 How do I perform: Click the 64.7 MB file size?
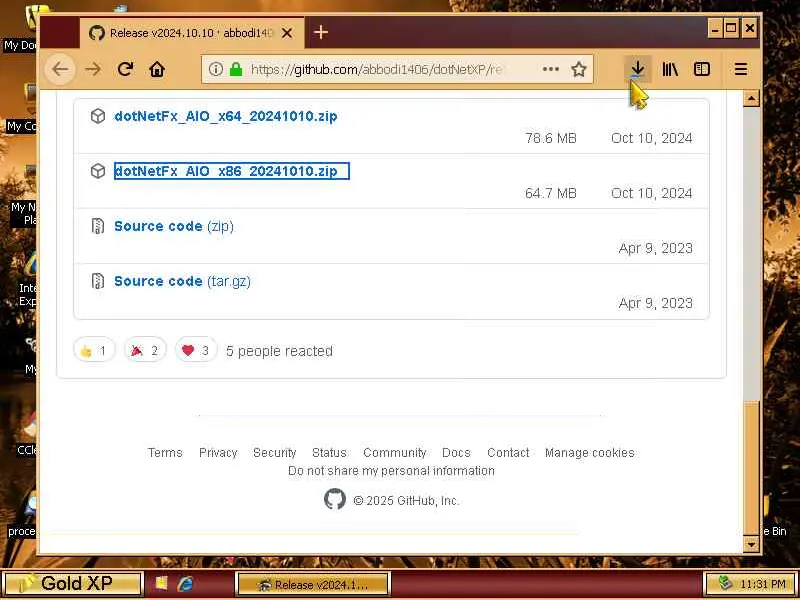[x=551, y=193]
